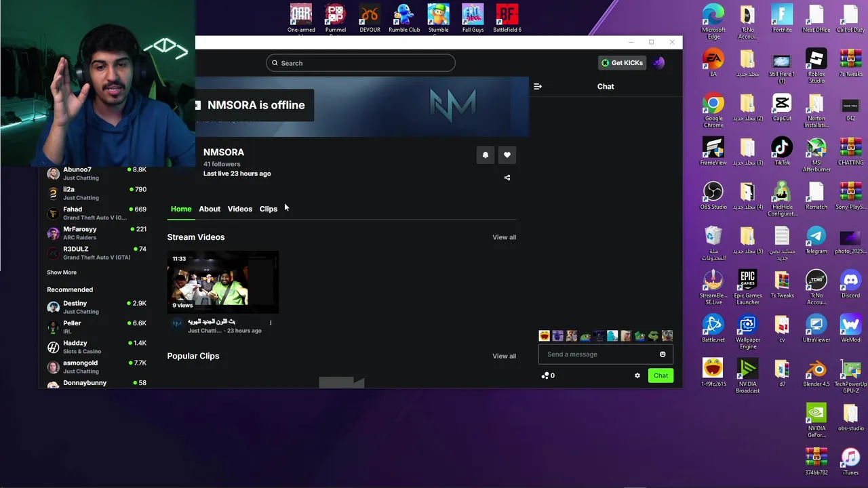Open iTunes desktop shortcut
This screenshot has height=488, width=868.
coord(850,462)
